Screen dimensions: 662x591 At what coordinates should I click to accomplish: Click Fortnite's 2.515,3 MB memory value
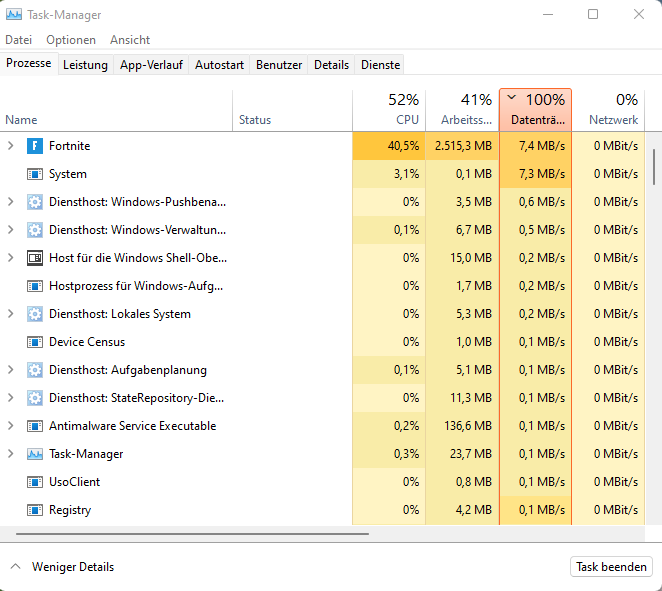click(x=463, y=146)
